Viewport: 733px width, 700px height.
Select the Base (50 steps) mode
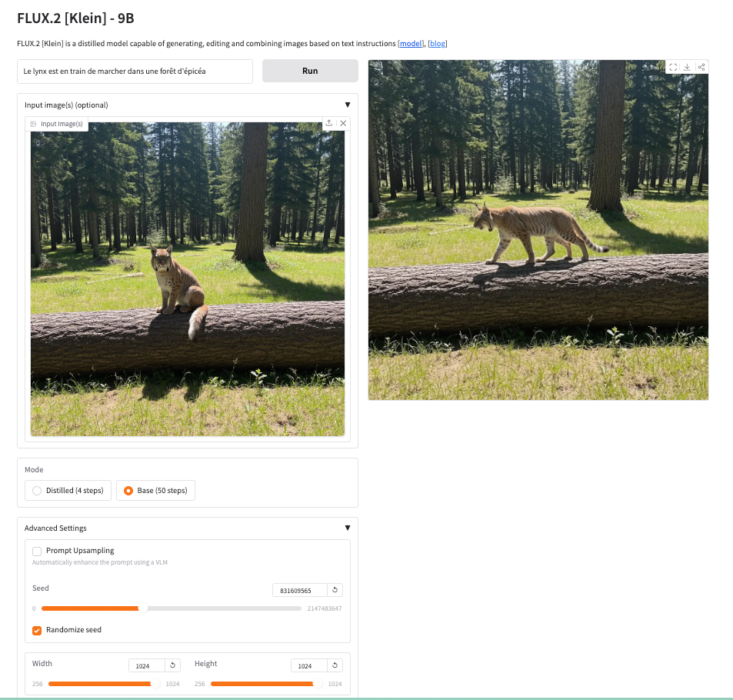[x=128, y=491]
